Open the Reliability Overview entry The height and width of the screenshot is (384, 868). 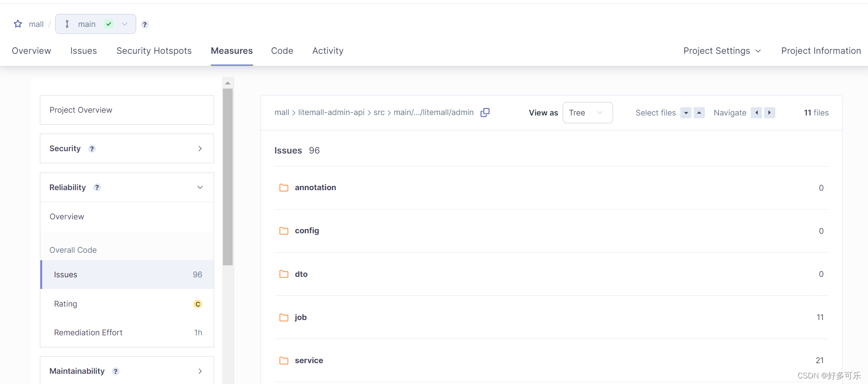click(x=127, y=217)
